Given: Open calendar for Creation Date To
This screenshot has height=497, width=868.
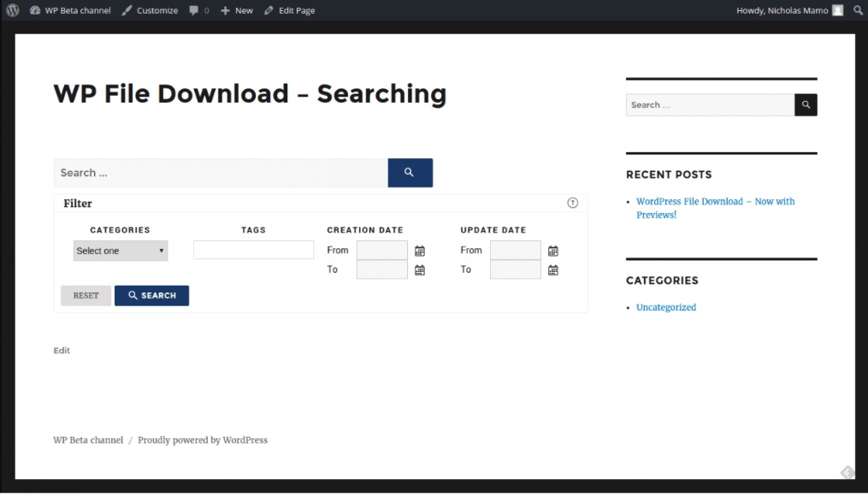Looking at the screenshot, I should (420, 270).
